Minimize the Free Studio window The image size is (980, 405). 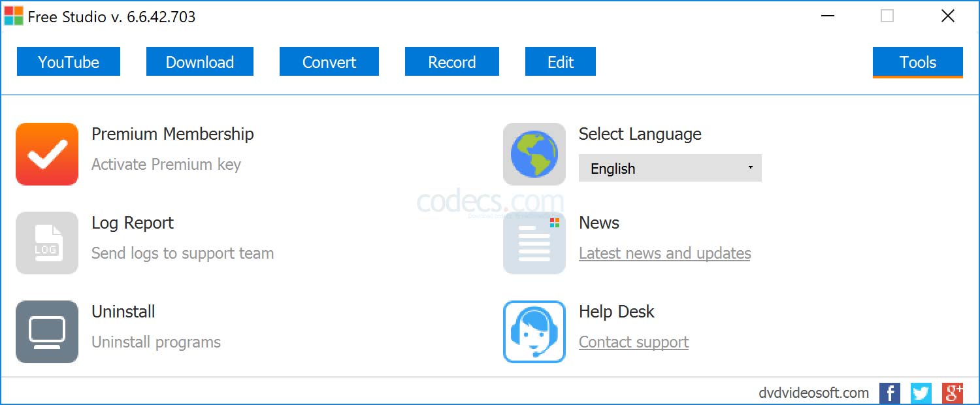coord(828,16)
